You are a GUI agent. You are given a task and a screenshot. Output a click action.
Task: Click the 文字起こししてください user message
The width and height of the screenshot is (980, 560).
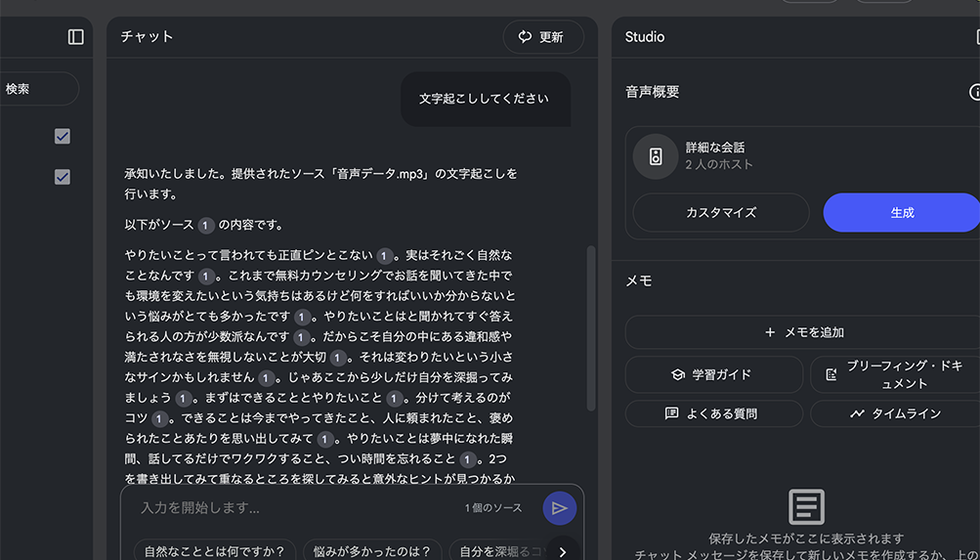tap(484, 99)
